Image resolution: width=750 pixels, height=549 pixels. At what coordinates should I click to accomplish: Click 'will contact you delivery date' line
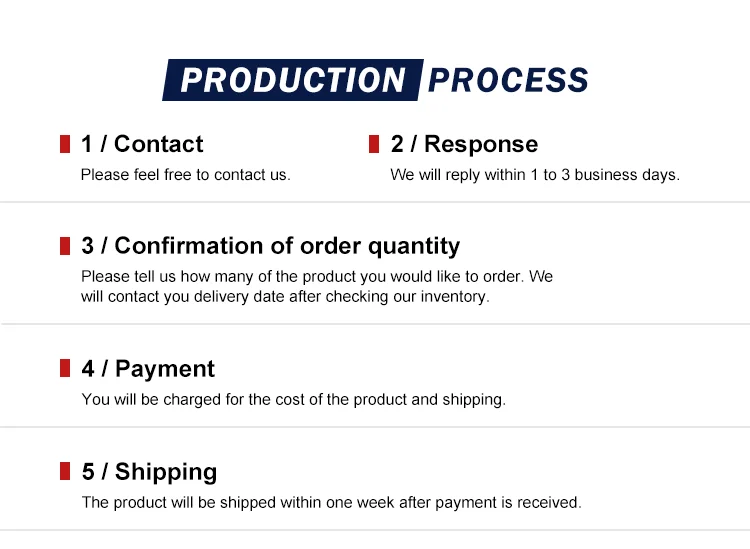(285, 296)
